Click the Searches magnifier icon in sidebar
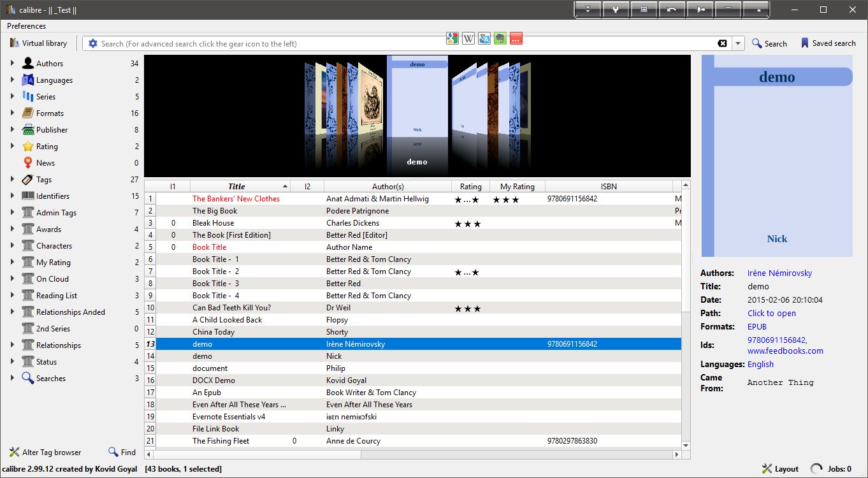The height and width of the screenshot is (478, 868). (x=28, y=378)
